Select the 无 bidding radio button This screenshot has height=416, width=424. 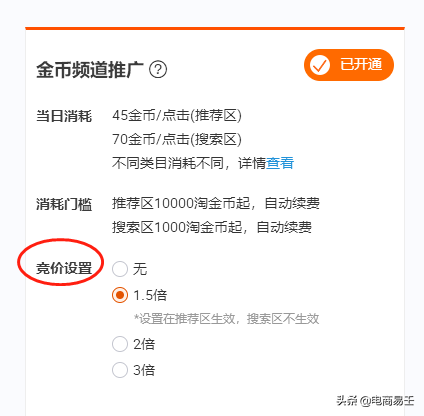tap(120, 269)
